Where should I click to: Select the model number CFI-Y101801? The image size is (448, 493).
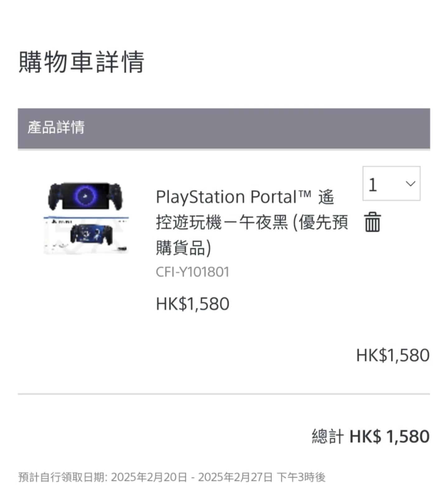pyautogui.click(x=192, y=272)
